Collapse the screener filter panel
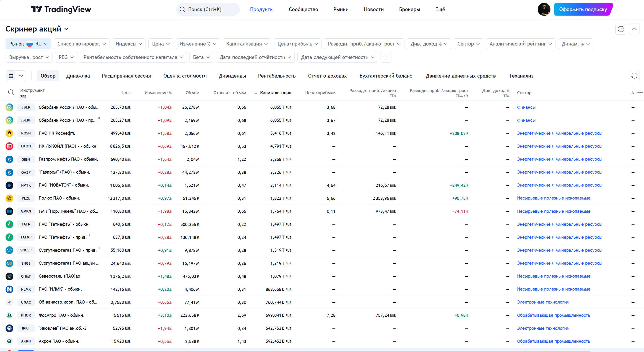Screen dimensions: 644x352 click(x=634, y=29)
